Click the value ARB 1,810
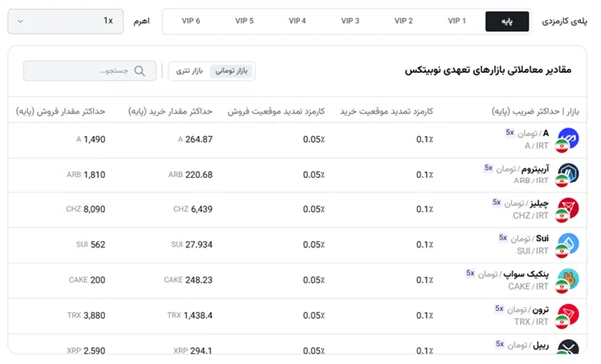This screenshot has width=601, height=364. [x=86, y=175]
